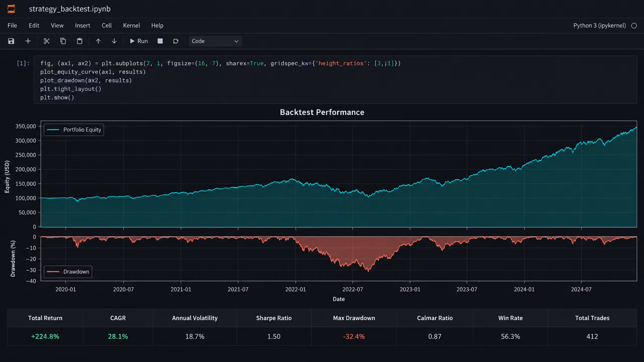
Task: Stop the kernel with the square icon
Action: 160,41
